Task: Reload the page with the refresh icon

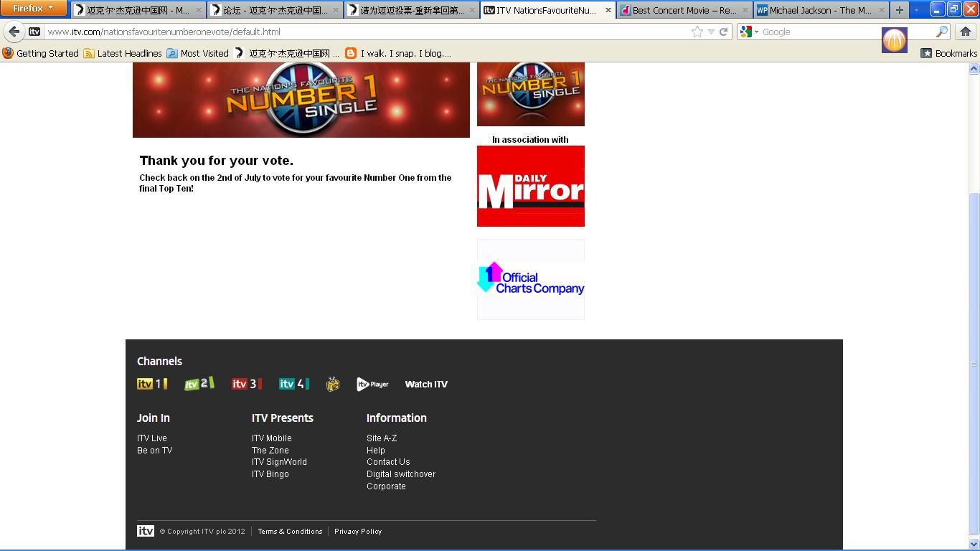Action: 723,32
